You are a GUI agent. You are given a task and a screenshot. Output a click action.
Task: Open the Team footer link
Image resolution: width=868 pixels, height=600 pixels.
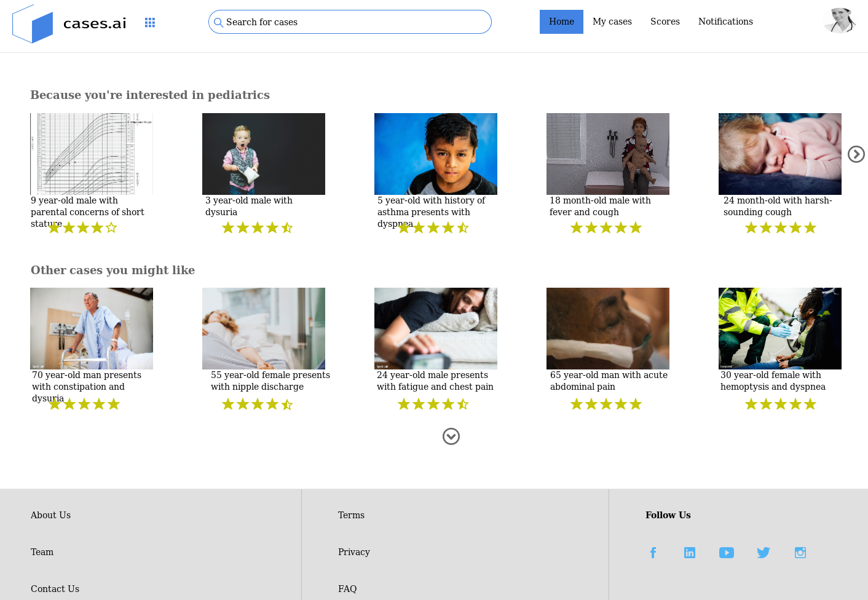42,552
